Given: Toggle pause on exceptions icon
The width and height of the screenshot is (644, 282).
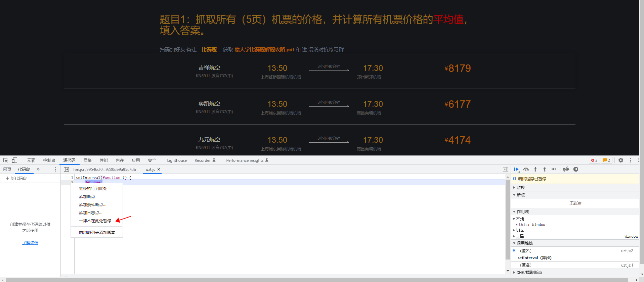Looking at the screenshot, I should coord(576,170).
